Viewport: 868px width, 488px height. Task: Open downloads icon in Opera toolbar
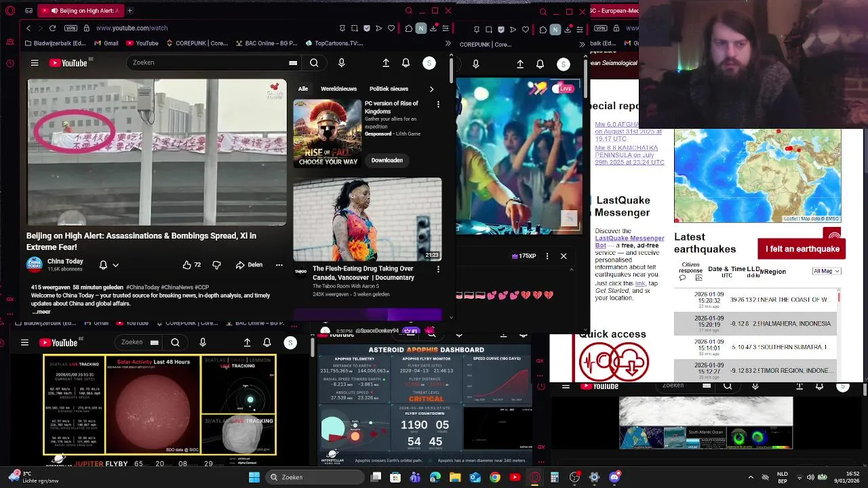(433, 28)
